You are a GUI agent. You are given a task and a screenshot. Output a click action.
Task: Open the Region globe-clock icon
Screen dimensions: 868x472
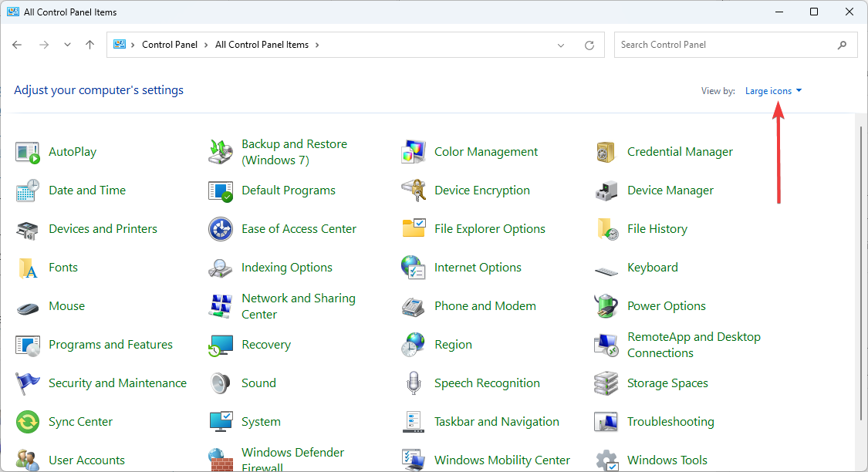[x=413, y=345]
